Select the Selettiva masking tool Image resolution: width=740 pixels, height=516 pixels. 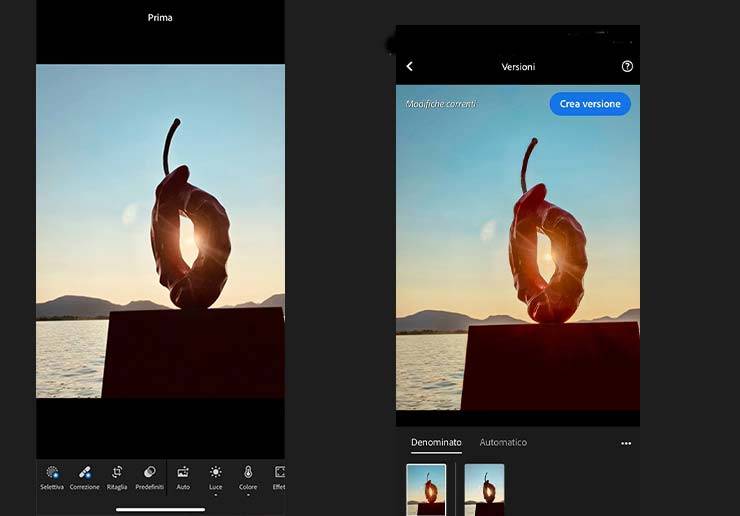(52, 476)
